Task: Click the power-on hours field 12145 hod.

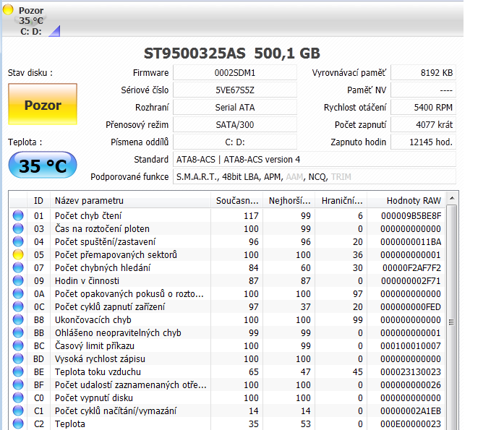Action: pos(423,142)
